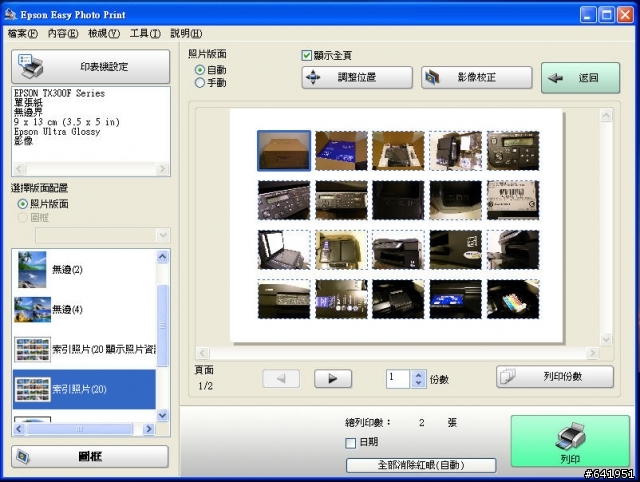Decrease copies with the spinner down arrow
Image resolution: width=640 pixels, height=482 pixels.
[418, 384]
